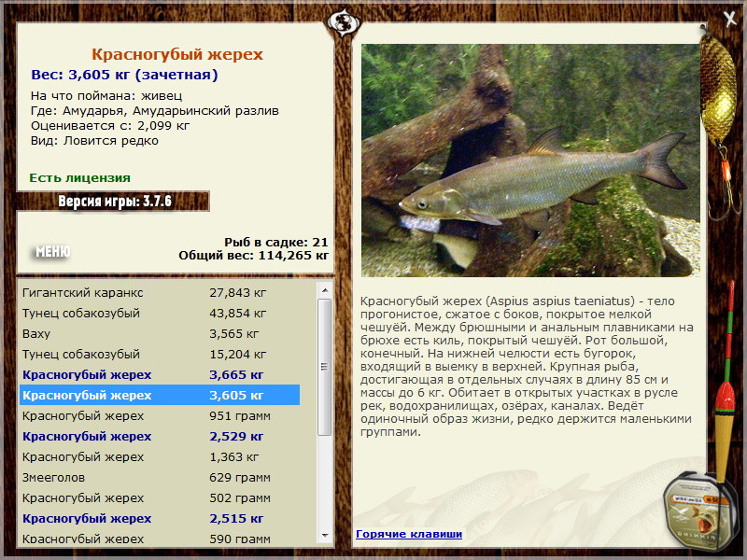Select Красногубый жерех 502 грамм row
Viewport: 747px width, 560px height.
[160, 497]
